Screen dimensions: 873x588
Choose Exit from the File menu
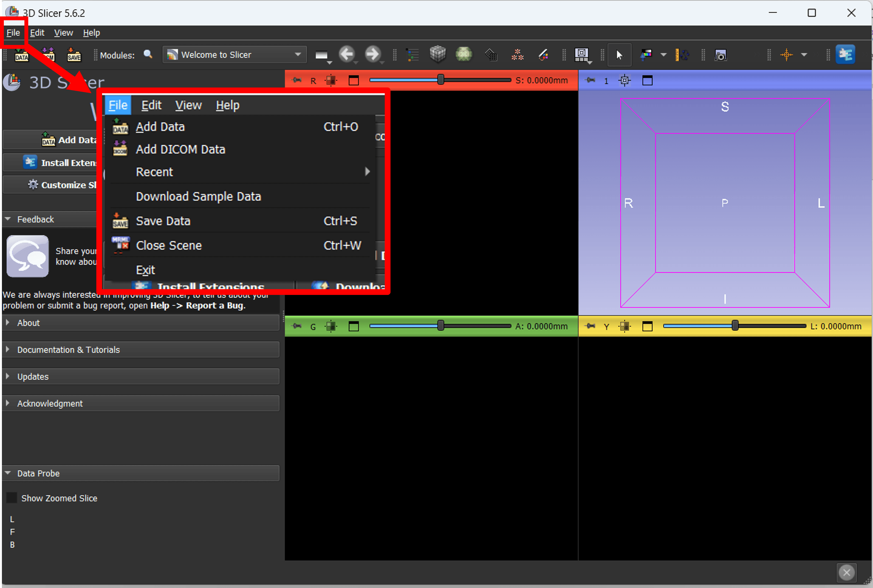240,270
